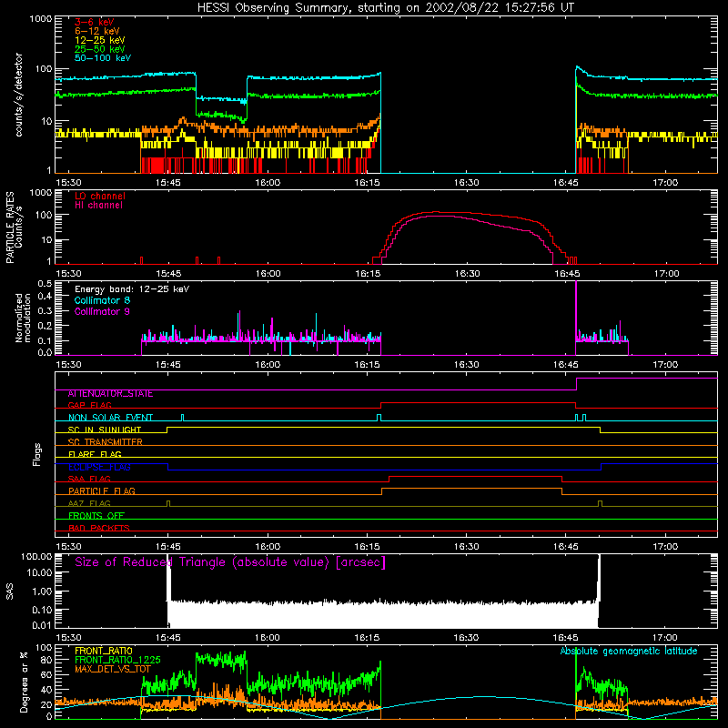Select the Collimator 8 legend label
The image size is (728, 728).
tap(102, 300)
